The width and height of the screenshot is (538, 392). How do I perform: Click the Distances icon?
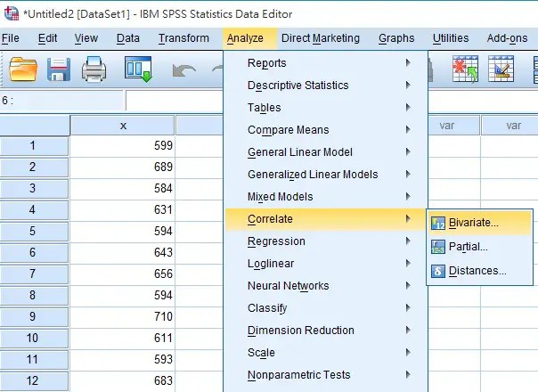(438, 271)
